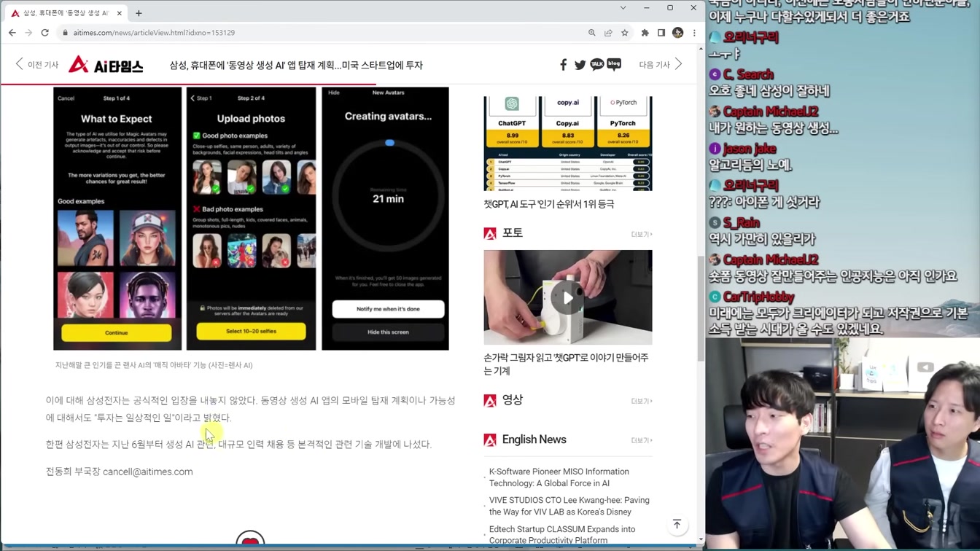
Task: Click 더보기 next to English News
Action: coord(642,440)
